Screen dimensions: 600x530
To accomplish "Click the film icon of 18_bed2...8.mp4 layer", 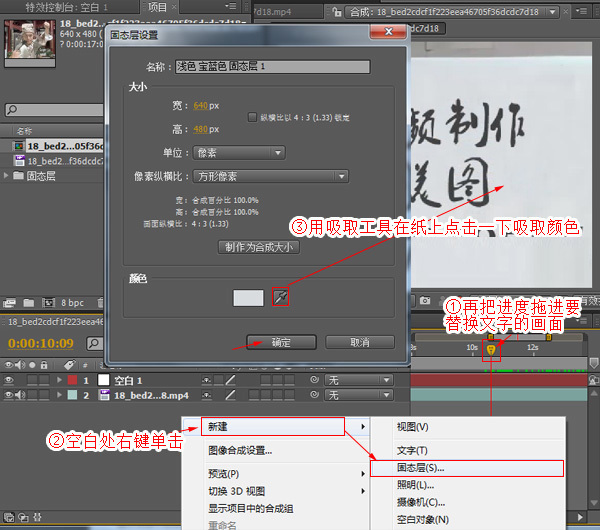I will pyautogui.click(x=104, y=395).
